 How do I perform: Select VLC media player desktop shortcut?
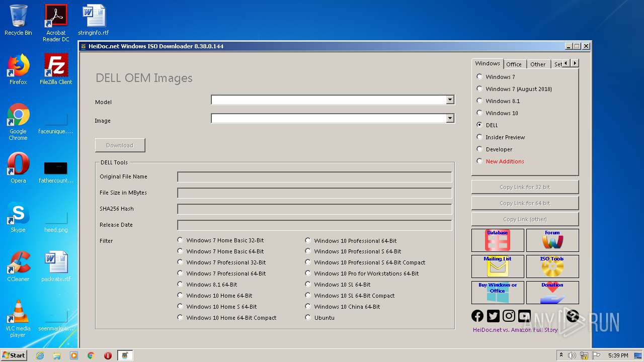(x=18, y=319)
